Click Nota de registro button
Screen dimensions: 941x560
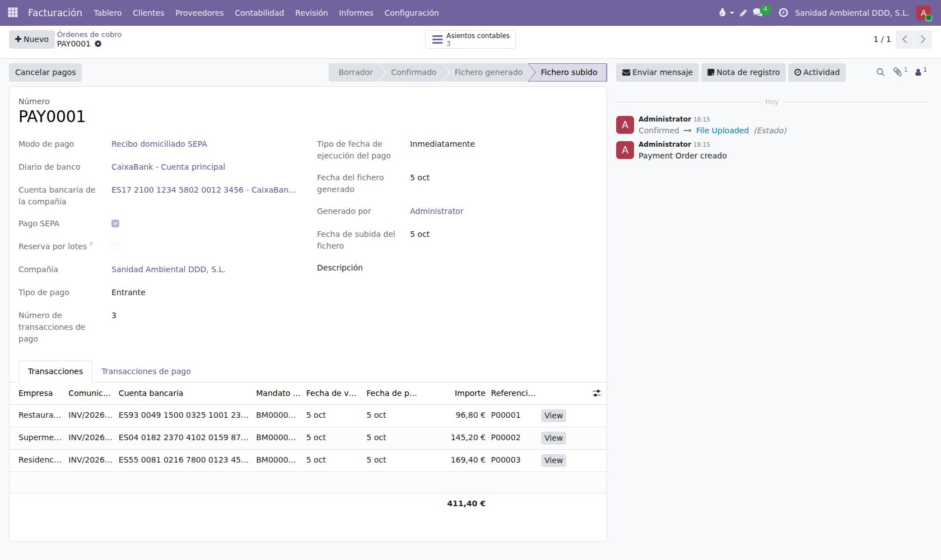[x=743, y=72]
